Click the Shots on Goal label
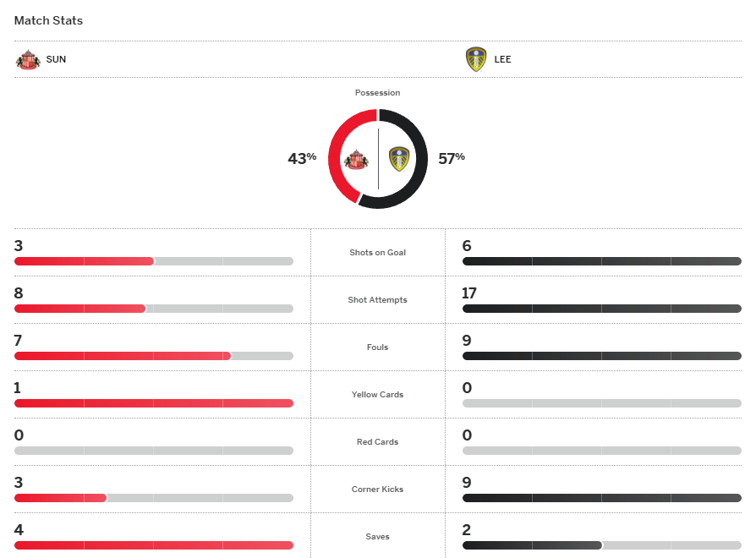 tap(378, 253)
